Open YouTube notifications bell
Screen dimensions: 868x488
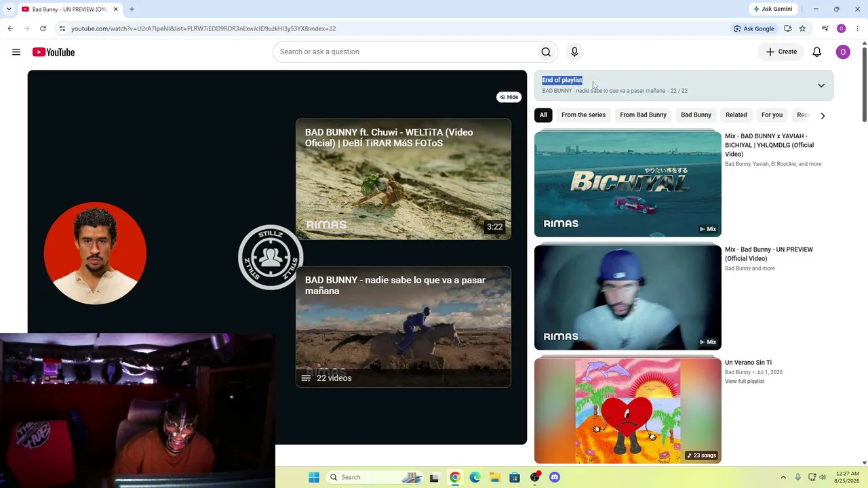tap(817, 52)
